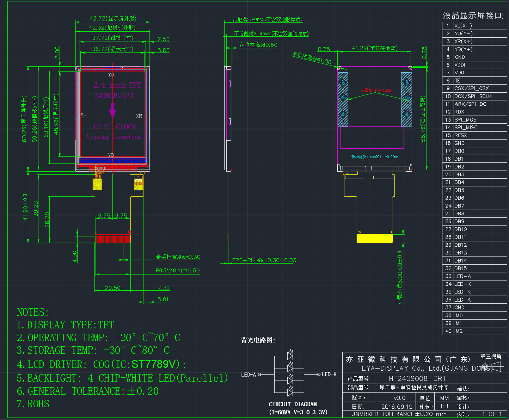Select the "DCX/SPI_SCLK" pin entry
This screenshot has height=420, width=509.
(473, 96)
